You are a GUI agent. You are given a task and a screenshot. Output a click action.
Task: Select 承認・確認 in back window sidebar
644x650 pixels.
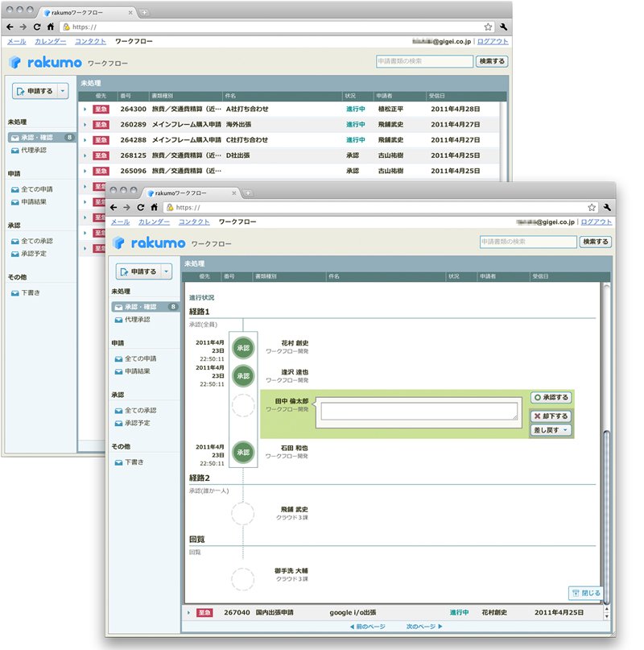point(41,137)
